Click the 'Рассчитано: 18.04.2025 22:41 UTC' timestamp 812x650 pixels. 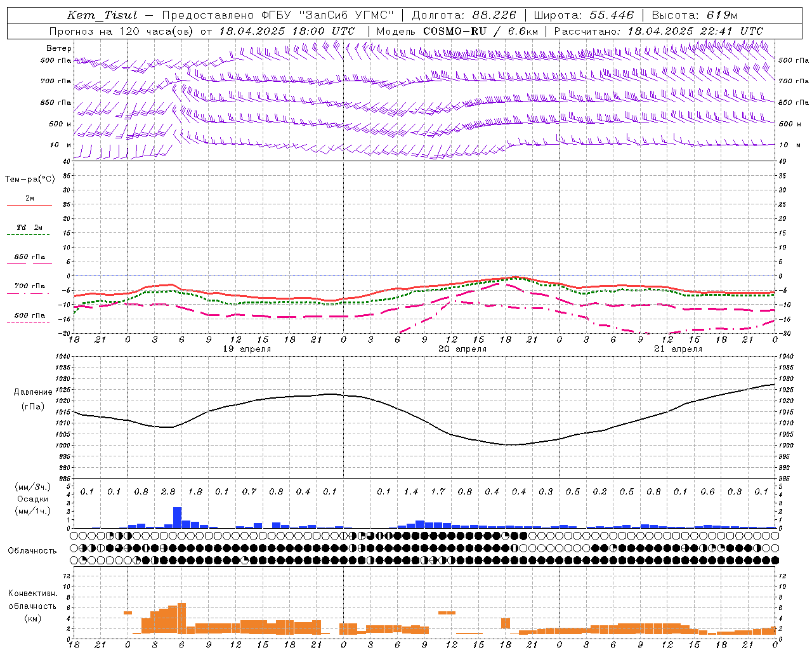(658, 31)
